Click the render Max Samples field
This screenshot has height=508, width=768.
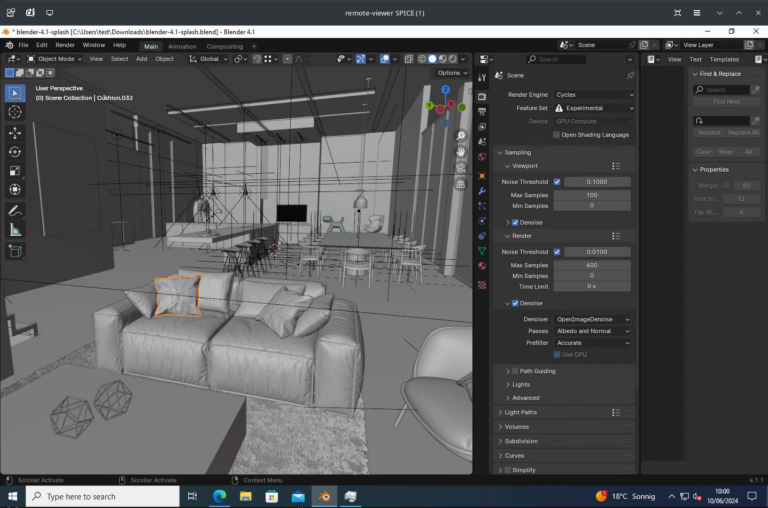[592, 264]
